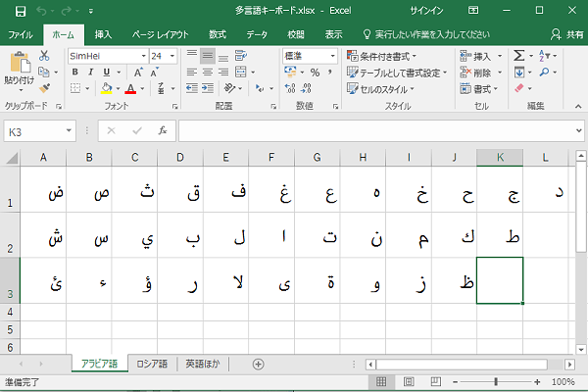This screenshot has height=392, width=588.
Task: Click Merge and Center icon
Action: (240, 72)
